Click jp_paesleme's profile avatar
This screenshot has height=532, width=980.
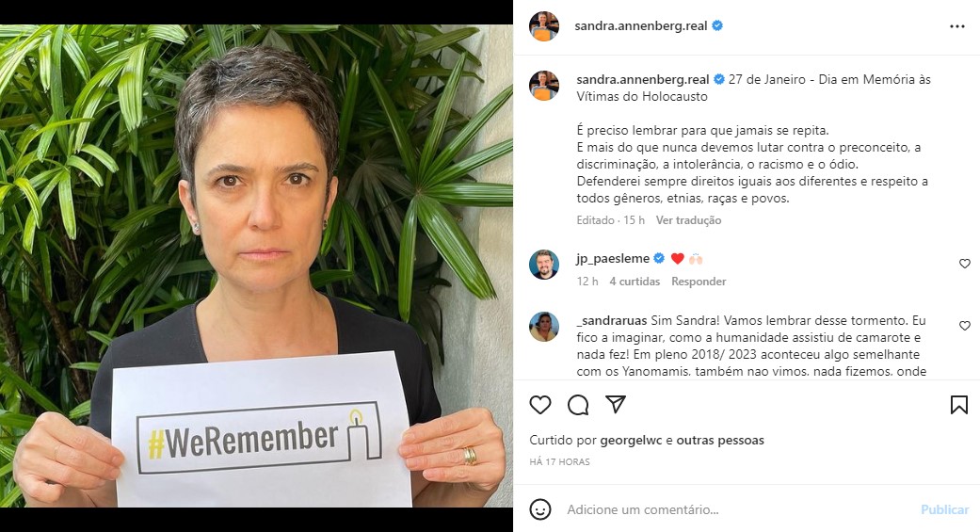544,265
